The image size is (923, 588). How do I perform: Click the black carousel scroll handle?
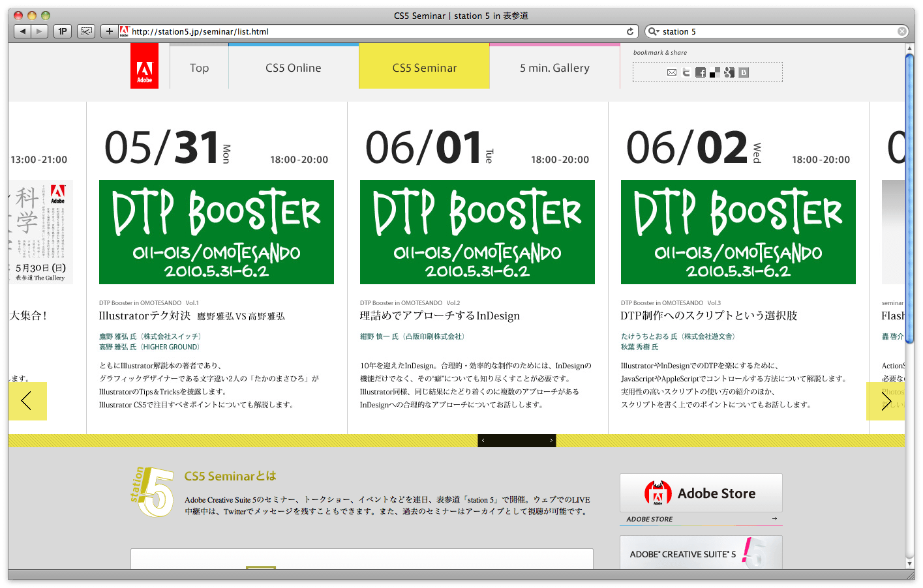pos(517,441)
